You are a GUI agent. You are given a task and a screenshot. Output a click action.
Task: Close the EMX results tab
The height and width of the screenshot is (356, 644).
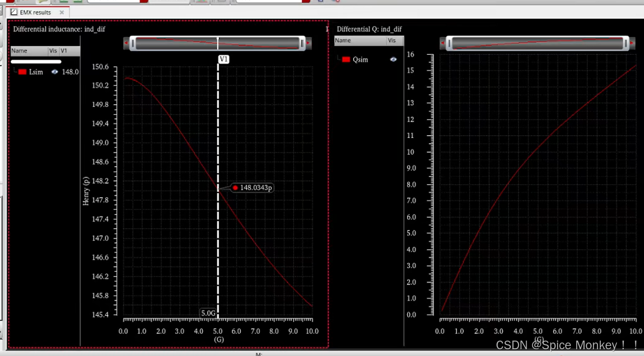pyautogui.click(x=62, y=13)
